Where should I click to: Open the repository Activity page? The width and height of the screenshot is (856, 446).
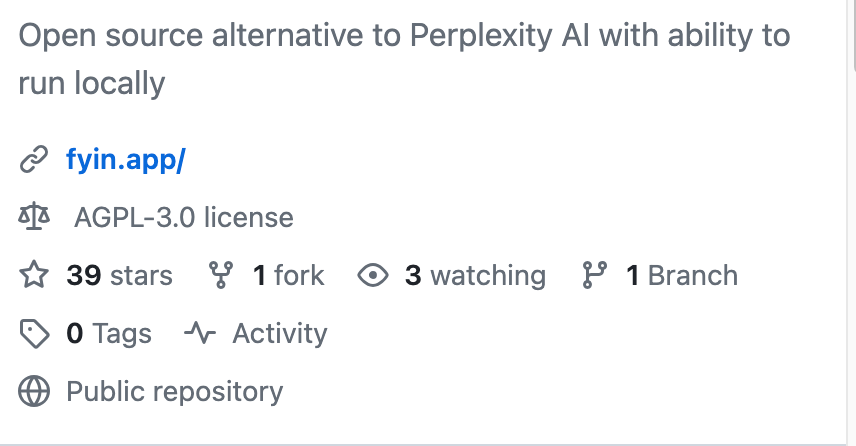click(280, 334)
